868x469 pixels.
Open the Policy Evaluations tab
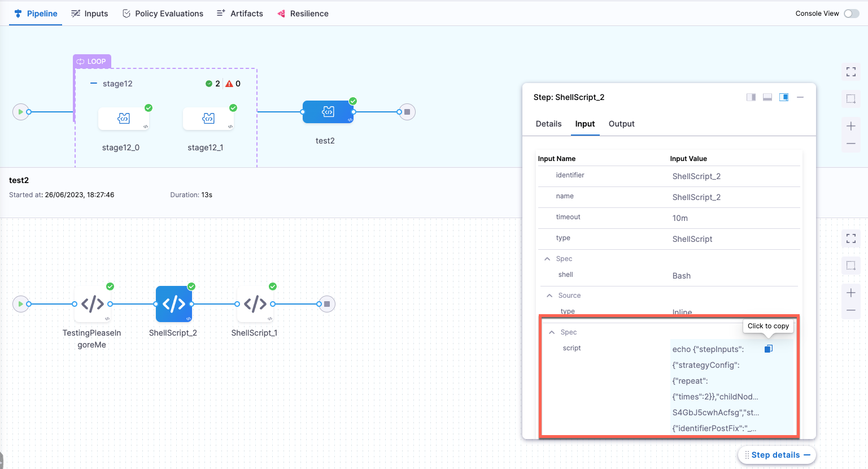click(x=163, y=14)
